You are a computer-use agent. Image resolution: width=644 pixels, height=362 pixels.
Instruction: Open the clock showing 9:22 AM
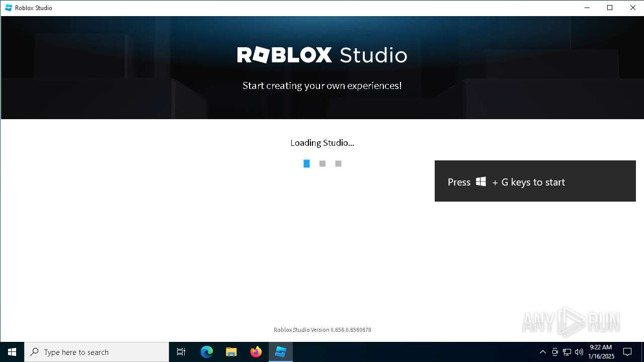(601, 352)
